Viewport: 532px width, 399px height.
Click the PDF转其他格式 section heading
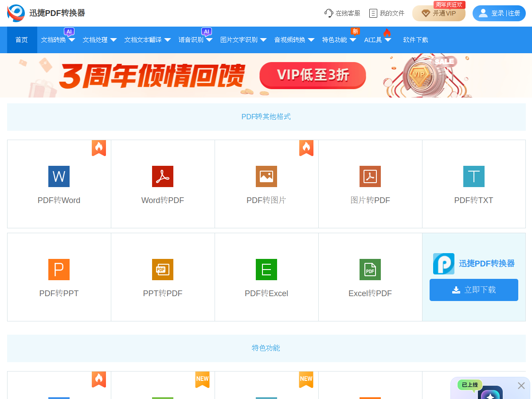coord(266,117)
